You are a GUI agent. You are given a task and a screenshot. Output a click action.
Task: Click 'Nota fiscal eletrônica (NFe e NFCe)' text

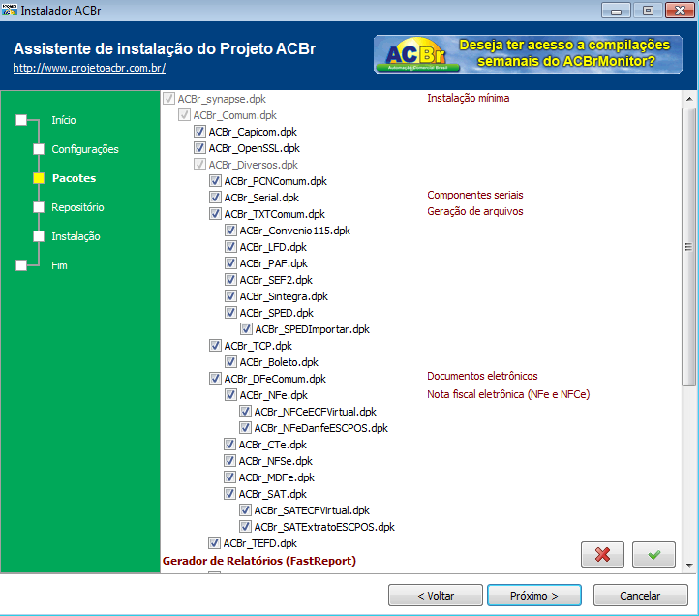point(508,394)
